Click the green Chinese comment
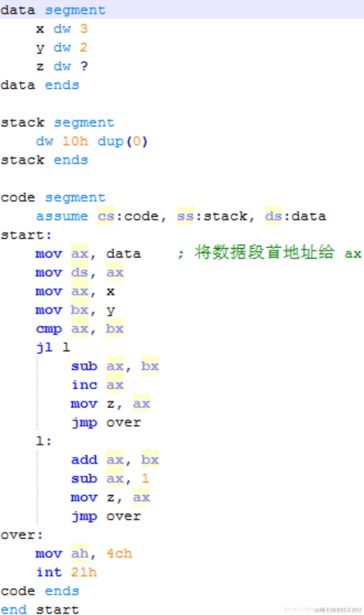This screenshot has height=615, width=364. click(x=269, y=253)
